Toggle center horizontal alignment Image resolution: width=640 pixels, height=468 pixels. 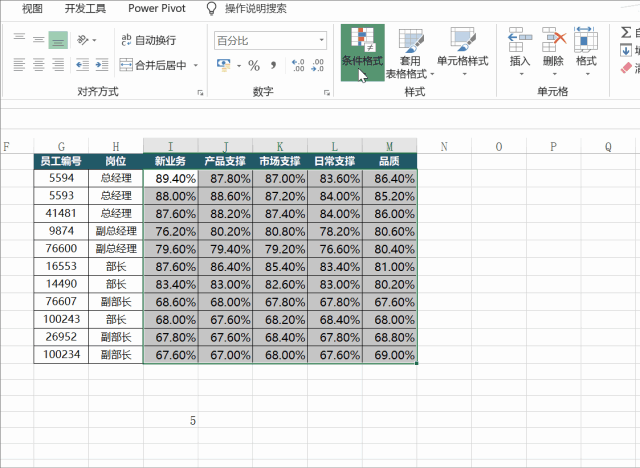[38, 66]
